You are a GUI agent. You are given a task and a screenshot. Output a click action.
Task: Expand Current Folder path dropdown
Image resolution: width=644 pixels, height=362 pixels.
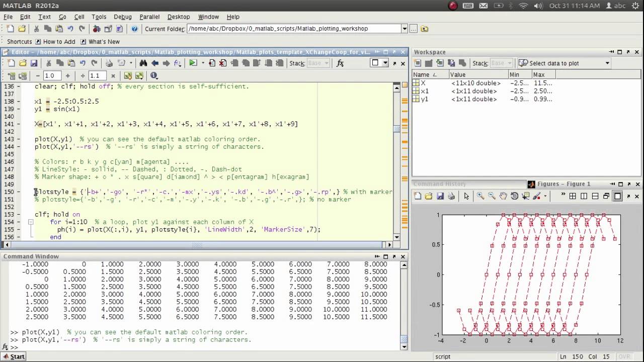tap(405, 29)
